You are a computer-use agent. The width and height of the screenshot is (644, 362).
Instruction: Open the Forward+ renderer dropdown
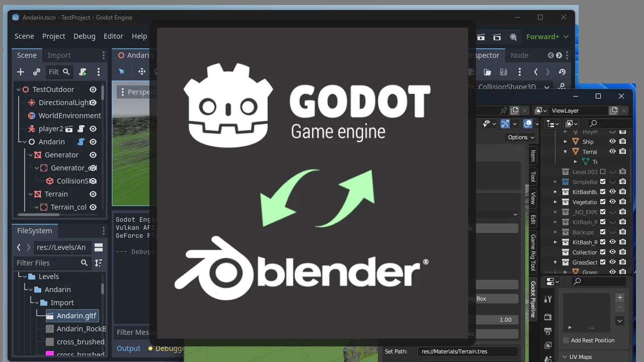(x=547, y=36)
